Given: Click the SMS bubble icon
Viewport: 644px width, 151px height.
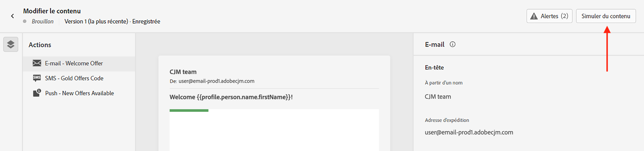Looking at the screenshot, I should click(x=37, y=78).
